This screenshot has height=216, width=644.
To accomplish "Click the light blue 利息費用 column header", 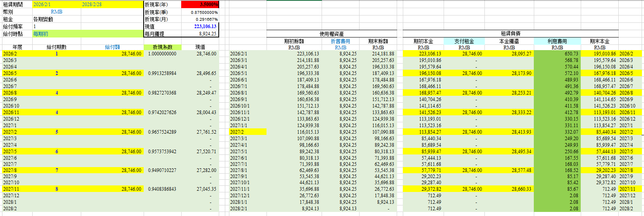I will point(557,41).
